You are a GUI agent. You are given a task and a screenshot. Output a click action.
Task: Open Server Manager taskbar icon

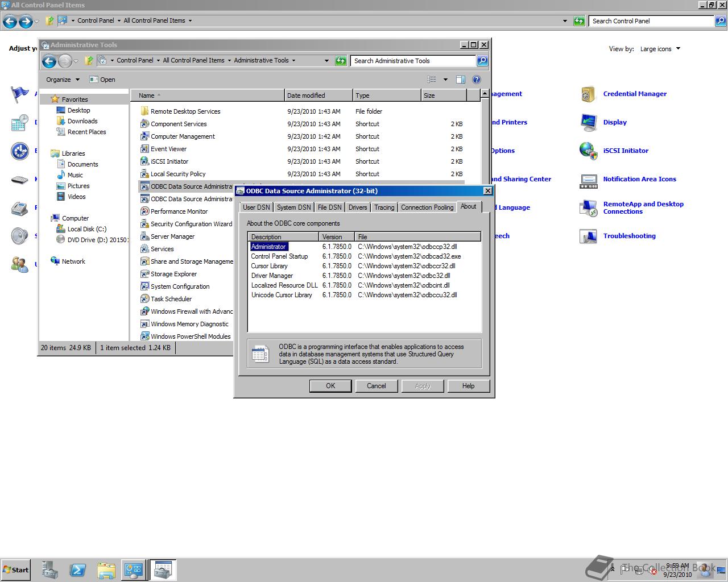50,569
